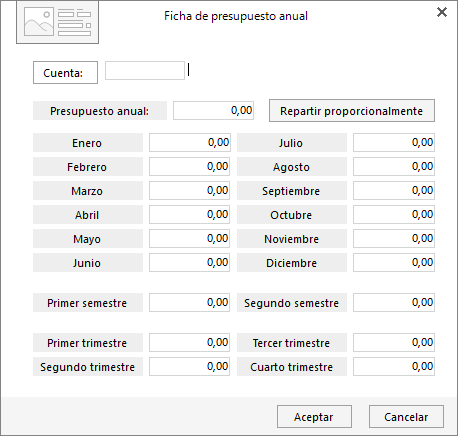Confirm with the Aceptar button
The image size is (458, 436).
tap(314, 416)
